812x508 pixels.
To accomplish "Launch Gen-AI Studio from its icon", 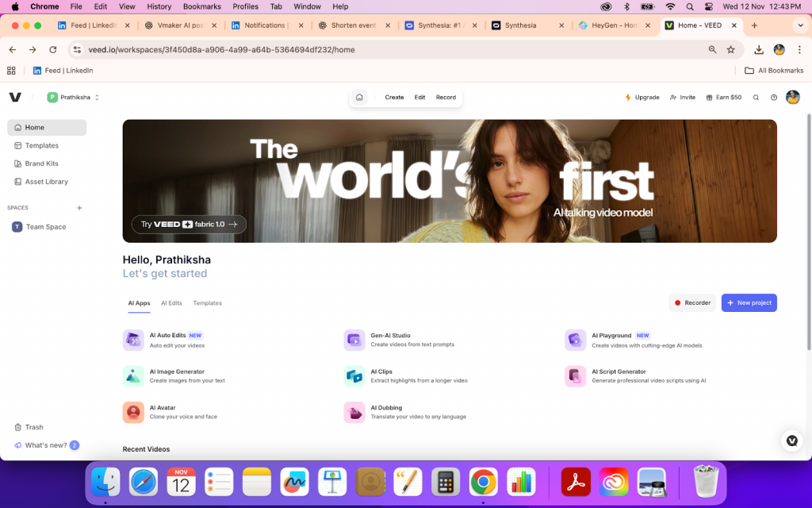I will tap(354, 340).
